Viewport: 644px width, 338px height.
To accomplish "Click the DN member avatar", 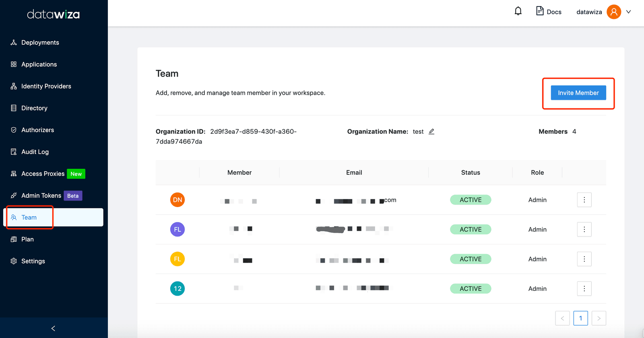I will pos(178,200).
